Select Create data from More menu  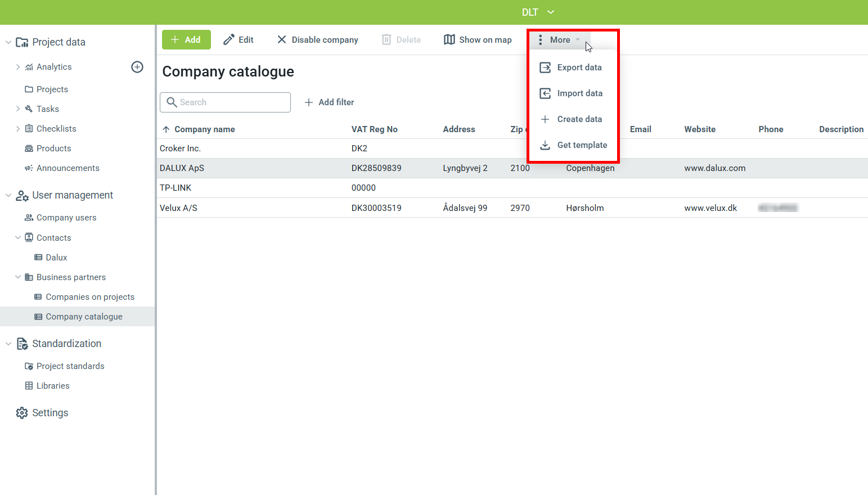(x=579, y=119)
